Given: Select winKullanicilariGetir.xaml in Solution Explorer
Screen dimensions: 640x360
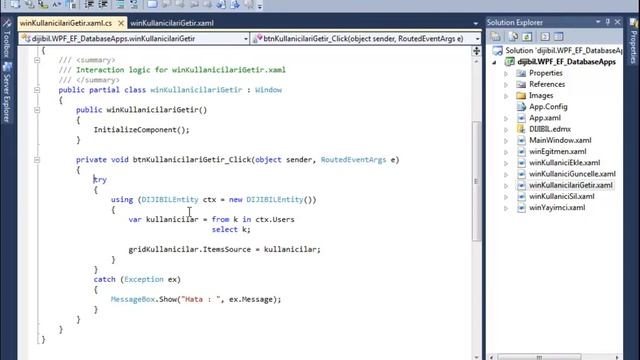Looking at the screenshot, I should click(571, 185).
